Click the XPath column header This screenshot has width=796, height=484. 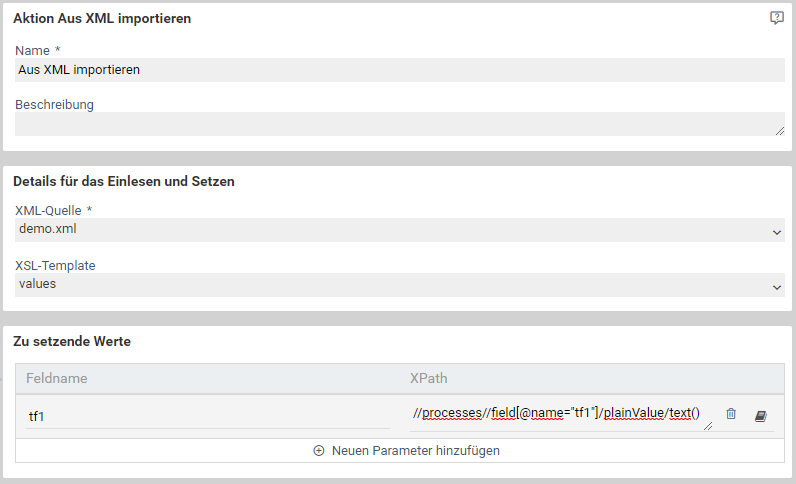click(x=428, y=378)
